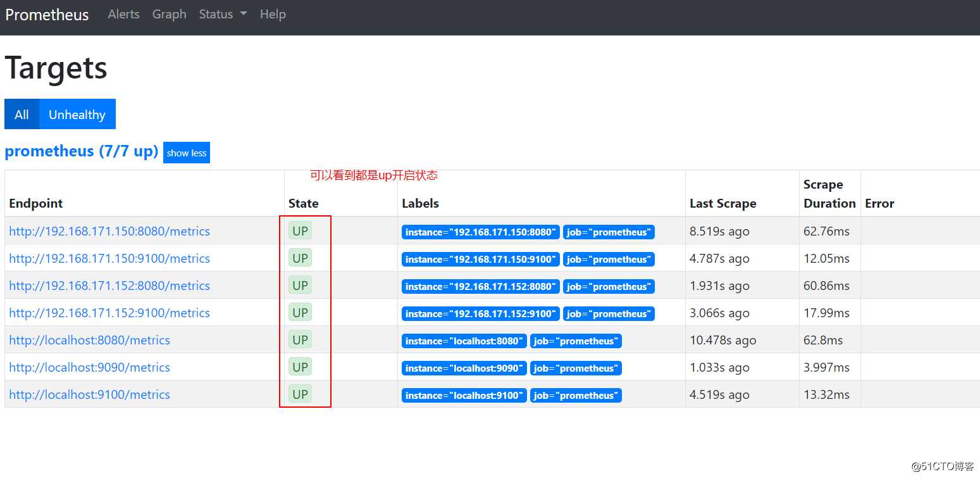980x478 pixels.
Task: Click UP badge for localhost:9090 row
Action: point(300,367)
